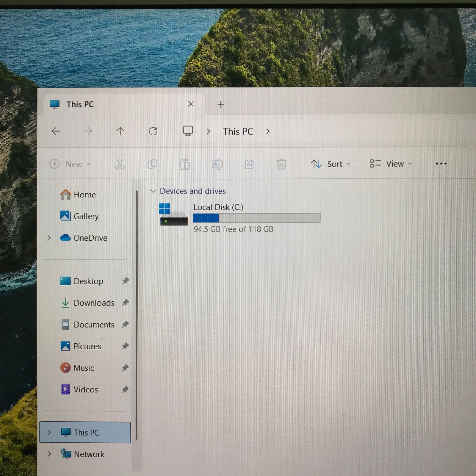Click the Back navigation arrow
Image resolution: width=476 pixels, height=476 pixels.
tap(56, 131)
